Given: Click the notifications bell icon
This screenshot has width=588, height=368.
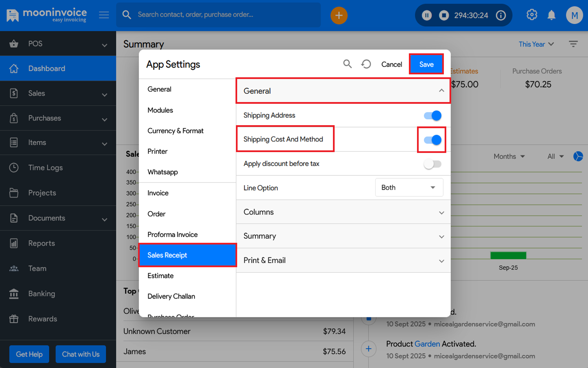Looking at the screenshot, I should pos(551,15).
